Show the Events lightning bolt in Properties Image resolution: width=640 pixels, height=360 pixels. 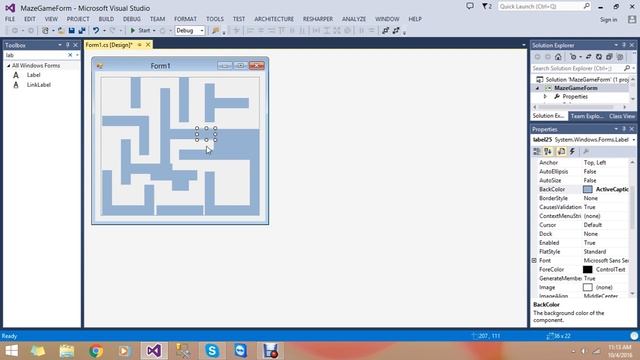coord(572,151)
